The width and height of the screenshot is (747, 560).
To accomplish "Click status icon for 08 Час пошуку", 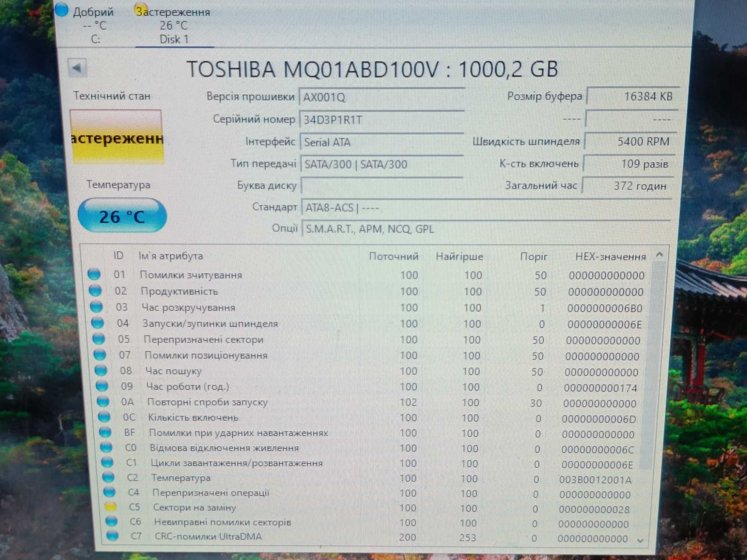I will coord(101,370).
